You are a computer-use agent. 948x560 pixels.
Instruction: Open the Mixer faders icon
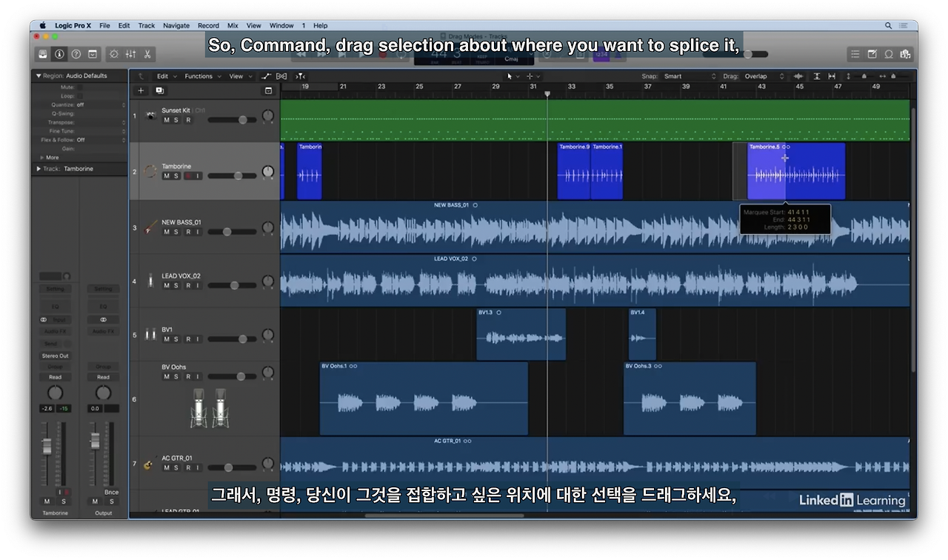[131, 54]
